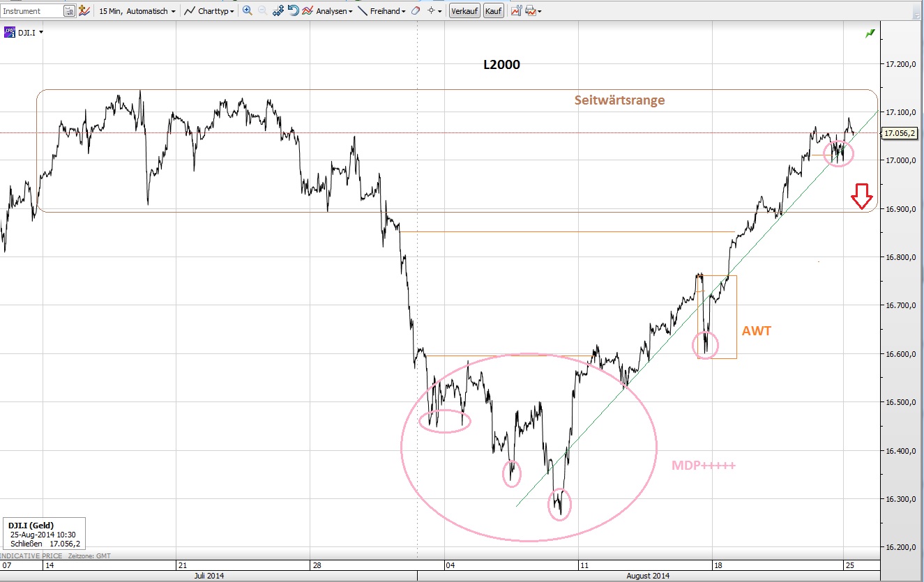Viewport: 924px width, 582px height.
Task: Open the DJI.I instrument dropdown
Action: pos(39,32)
